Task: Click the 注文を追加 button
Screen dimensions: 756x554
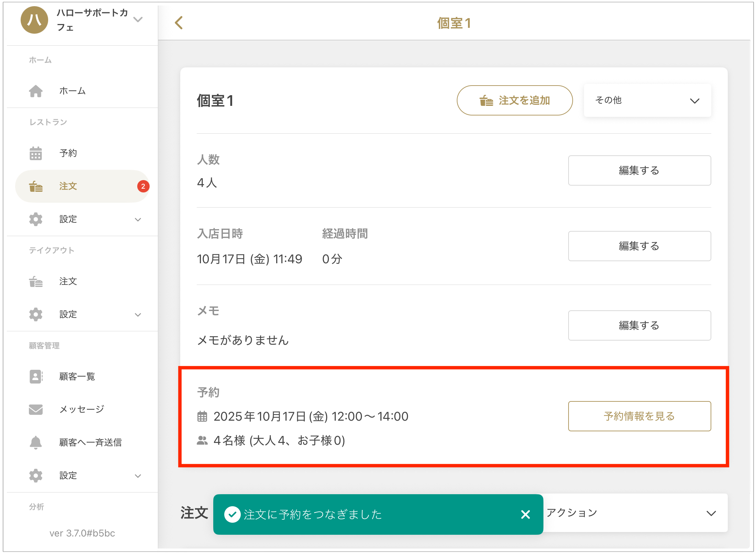Action: point(514,100)
